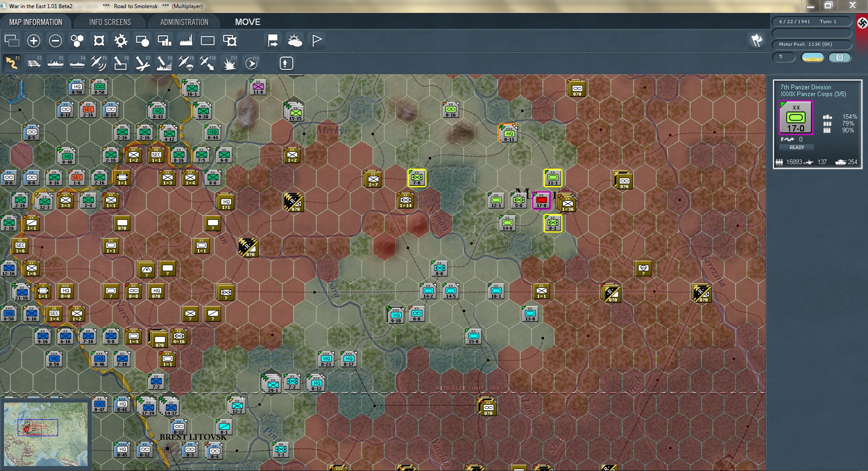
Task: Select air transfer mode F10
Action: tap(208, 63)
